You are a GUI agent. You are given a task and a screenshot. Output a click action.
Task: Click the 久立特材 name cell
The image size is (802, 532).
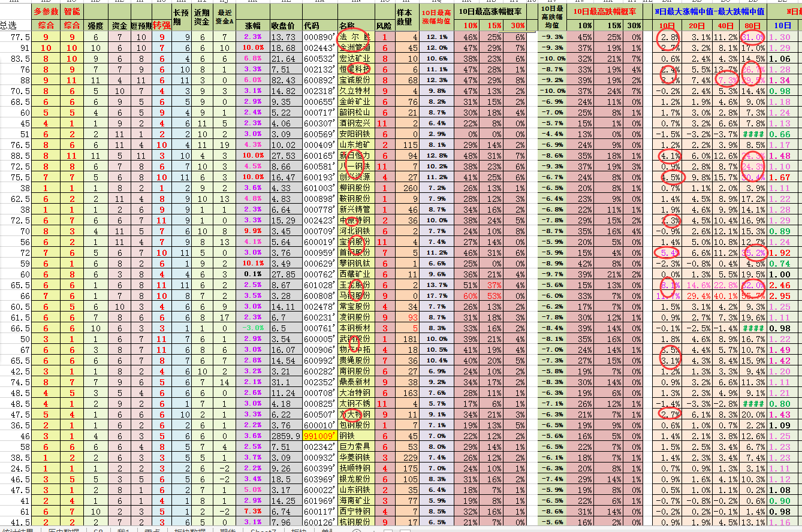point(355,90)
